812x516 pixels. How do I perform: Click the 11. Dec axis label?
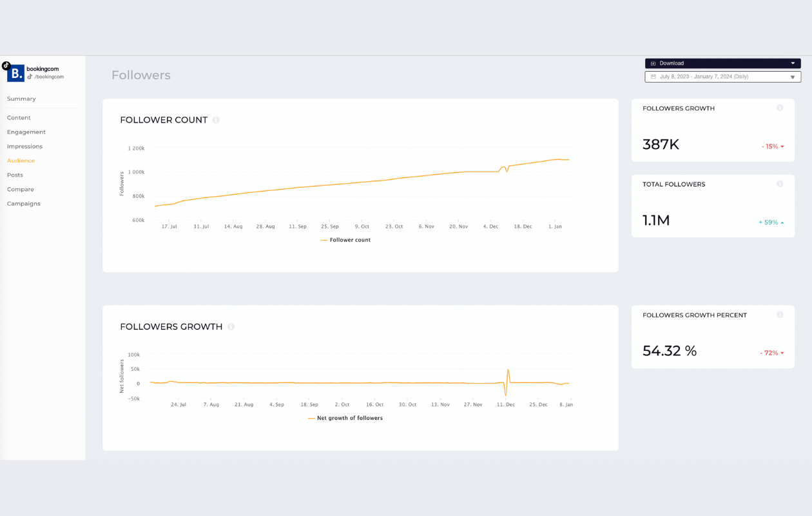pos(506,404)
